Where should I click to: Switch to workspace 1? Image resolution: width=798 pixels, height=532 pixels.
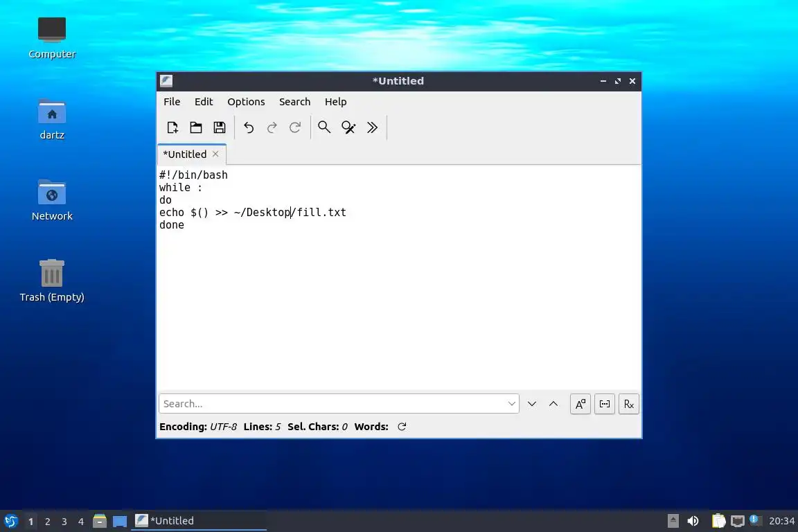point(31,522)
